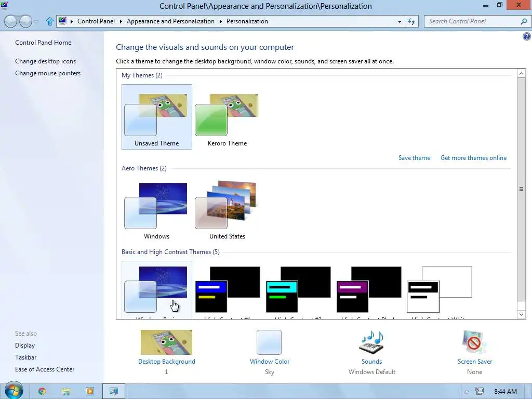Viewport: 532px width, 399px height.
Task: Select the Unsaved Theme thumbnail
Action: click(x=157, y=117)
